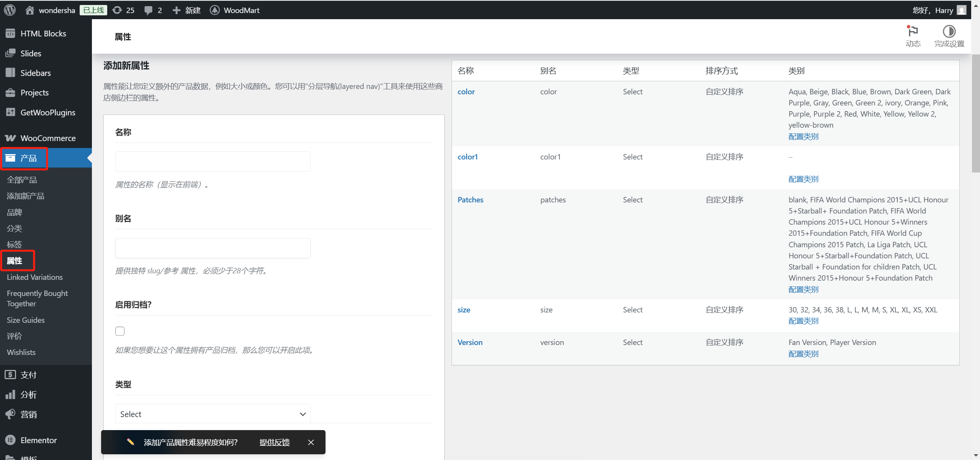This screenshot has height=460, width=980.
Task: Open the Size Guides submenu item
Action: 26,320
